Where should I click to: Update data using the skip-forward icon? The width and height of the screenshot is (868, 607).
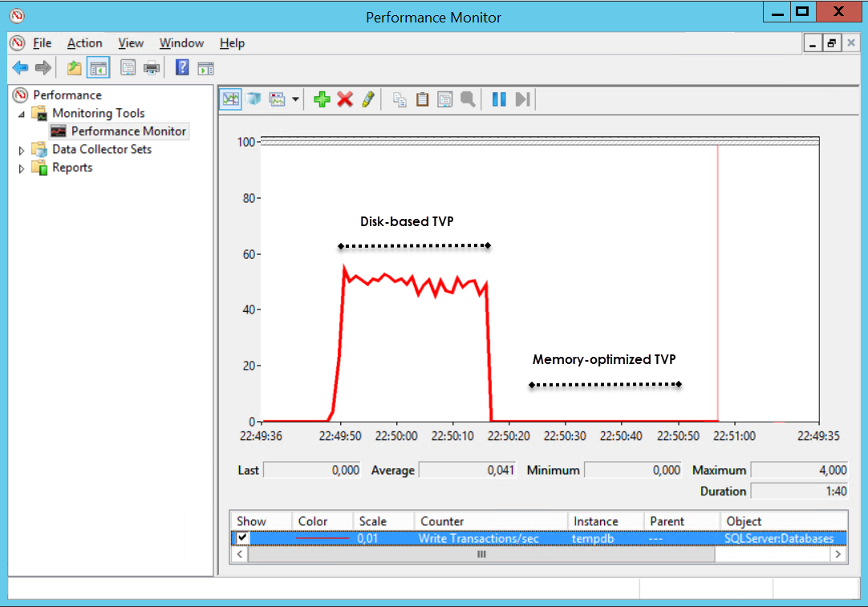point(521,99)
